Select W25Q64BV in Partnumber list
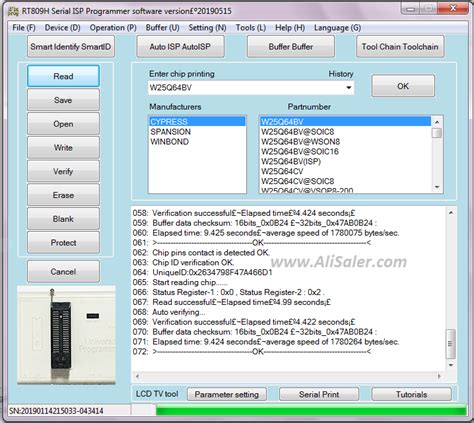 (345, 122)
